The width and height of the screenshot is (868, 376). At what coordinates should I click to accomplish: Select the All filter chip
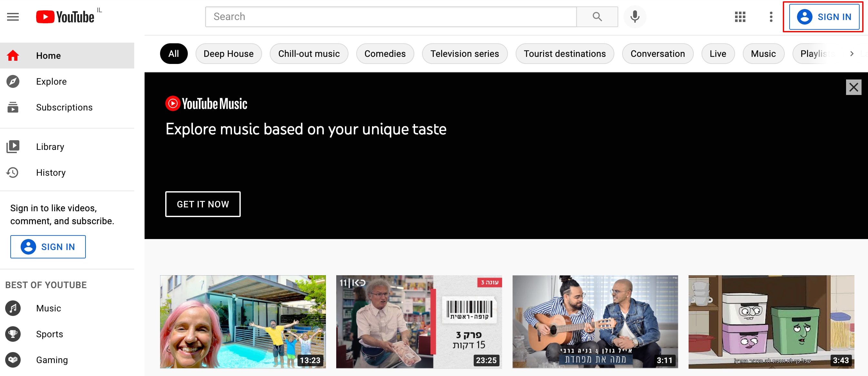(174, 54)
